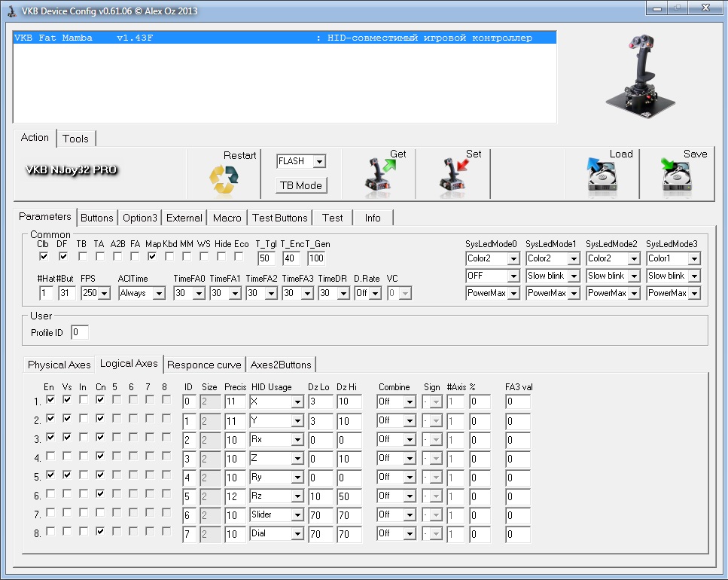
Task: Open Combine dropdown for axis 1
Action: pos(396,401)
